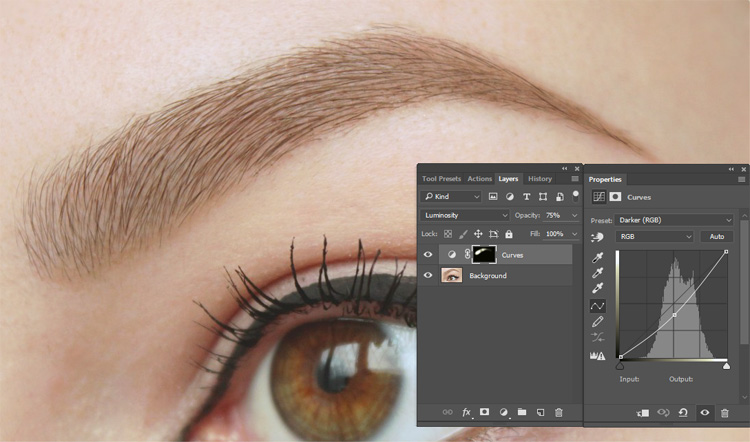Create a new group folder icon
750x442 pixels.
[522, 412]
